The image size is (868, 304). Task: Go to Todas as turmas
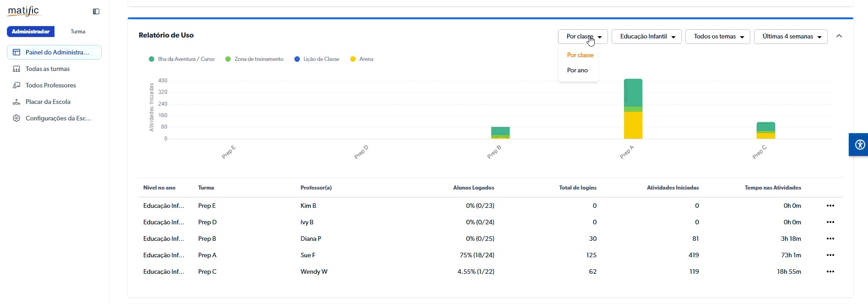coord(48,69)
